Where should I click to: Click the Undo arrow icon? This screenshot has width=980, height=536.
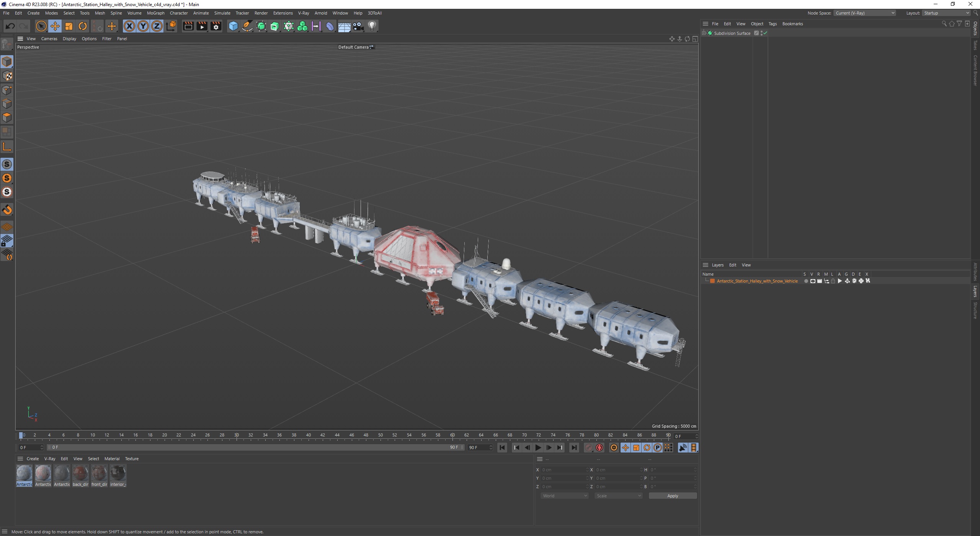point(10,26)
